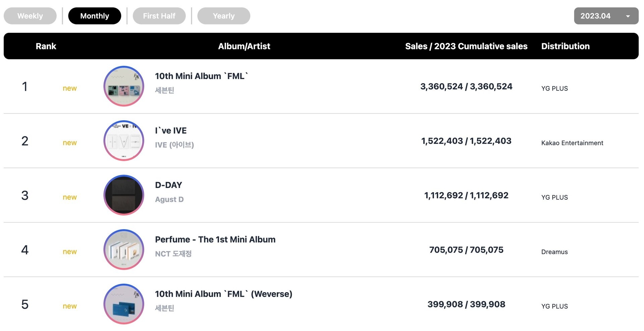Viewport: 644px width, 331px height.
Task: Switch to the First Half chart tab
Action: [159, 16]
